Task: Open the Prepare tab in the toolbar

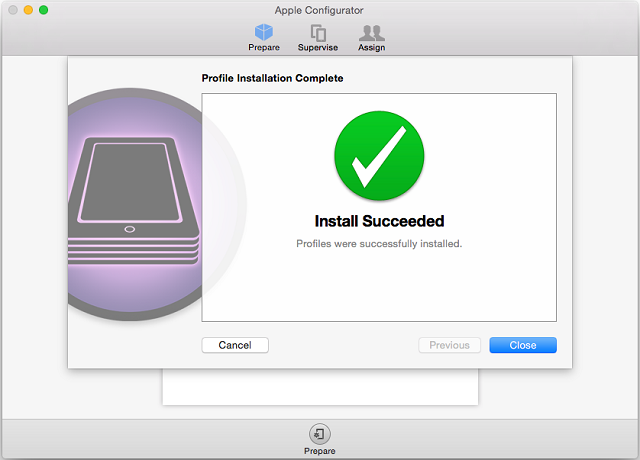Action: 264,38
